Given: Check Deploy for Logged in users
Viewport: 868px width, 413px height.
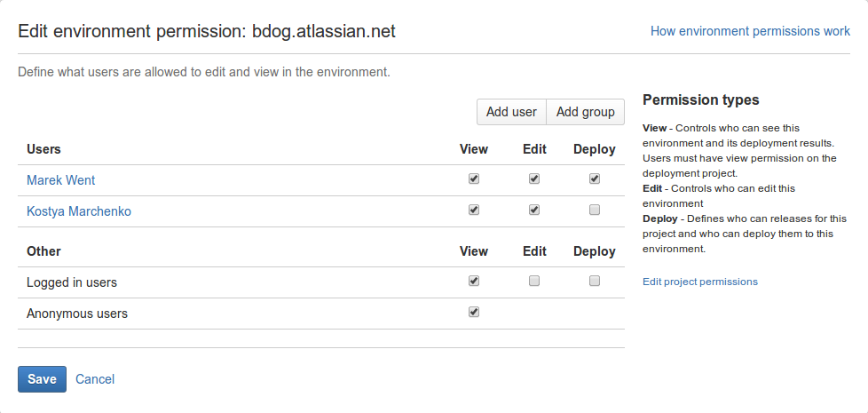Looking at the screenshot, I should (594, 281).
